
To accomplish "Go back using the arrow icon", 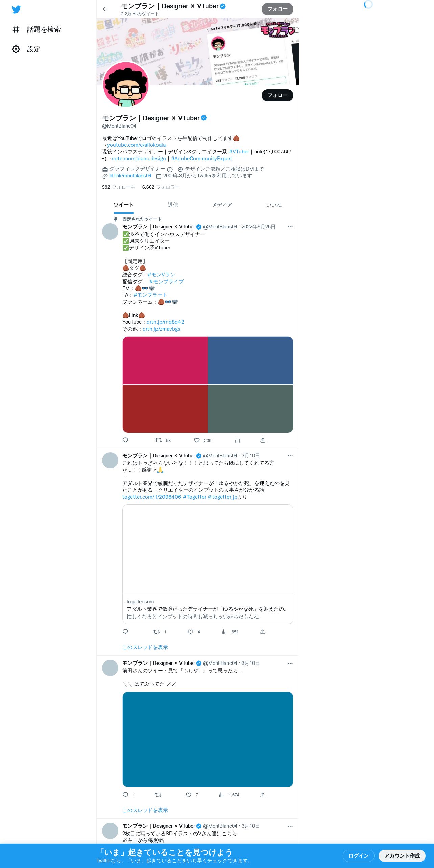I will tap(105, 9).
